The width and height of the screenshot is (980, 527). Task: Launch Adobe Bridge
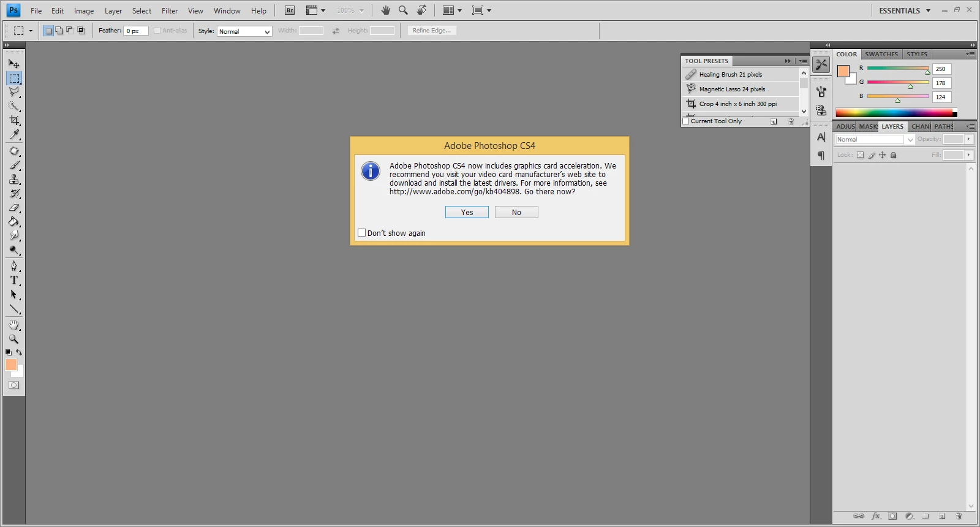(290, 10)
